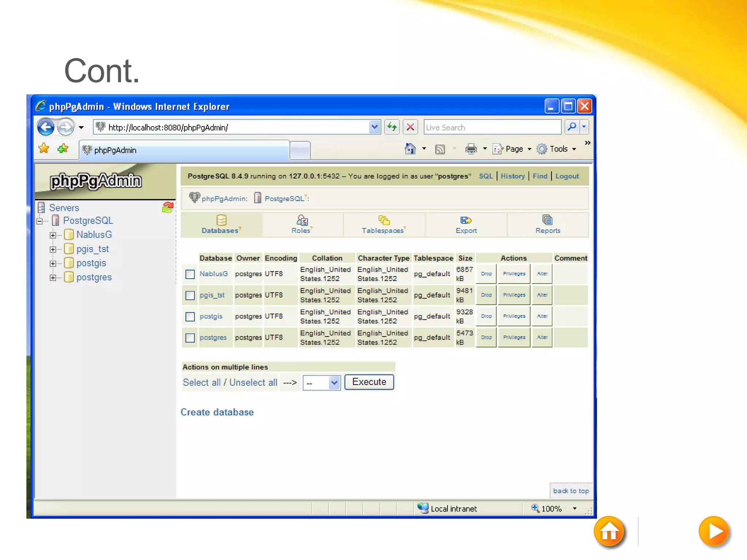
Task: Open the multiple-lines action dropdown
Action: 322,383
